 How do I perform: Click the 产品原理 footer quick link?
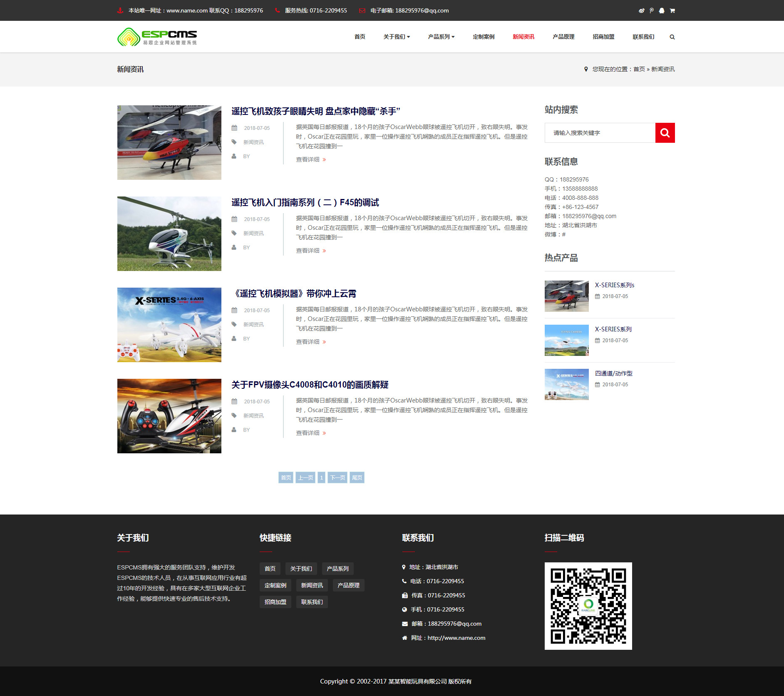coord(348,585)
